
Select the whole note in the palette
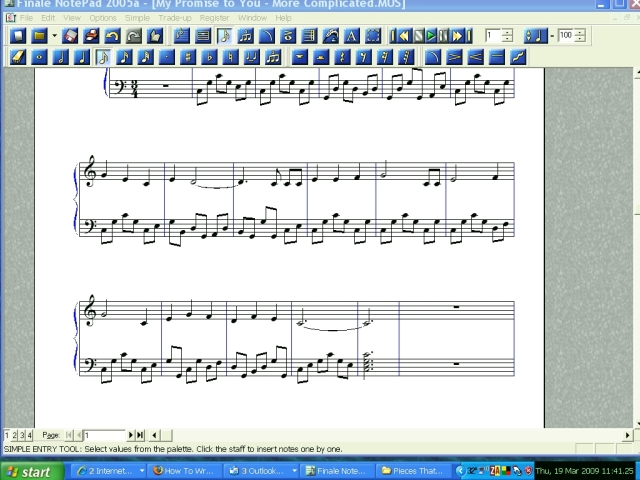pos(39,57)
